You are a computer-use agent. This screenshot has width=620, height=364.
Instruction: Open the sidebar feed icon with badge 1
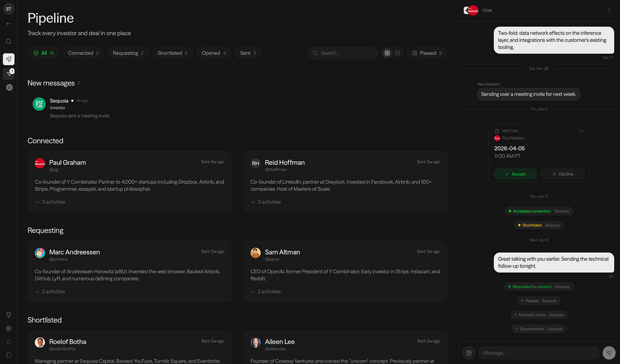click(x=9, y=73)
